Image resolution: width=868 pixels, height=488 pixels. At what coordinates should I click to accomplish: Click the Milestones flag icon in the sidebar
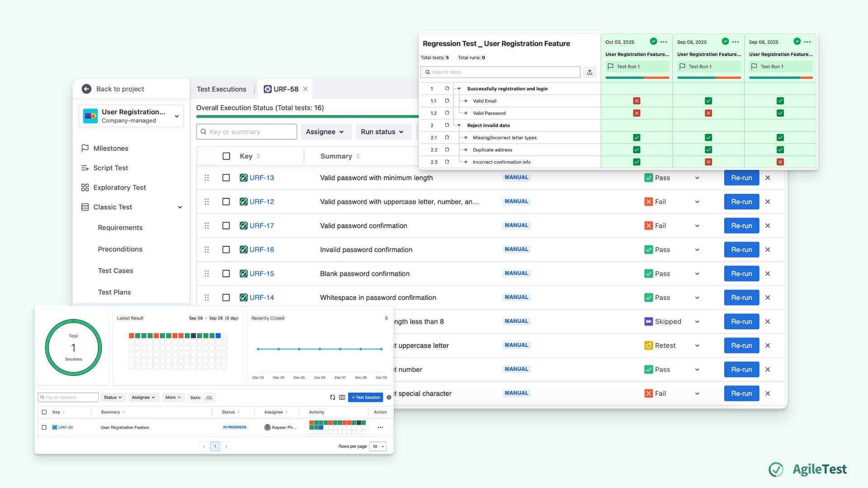click(x=85, y=148)
